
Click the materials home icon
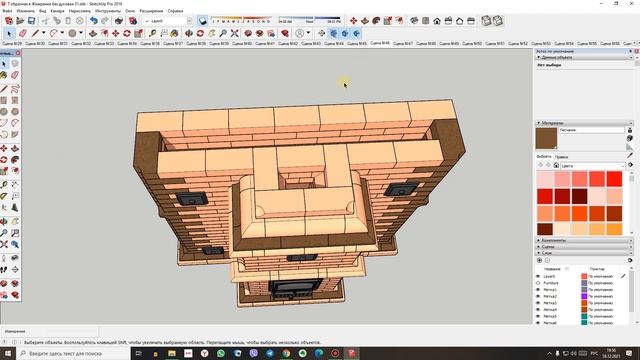coord(556,165)
